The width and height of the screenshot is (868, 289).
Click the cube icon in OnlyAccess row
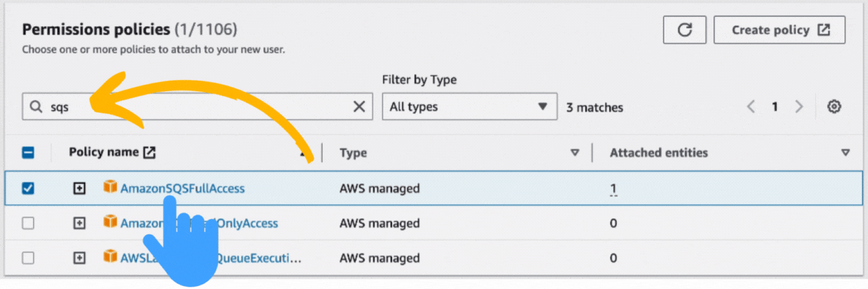(x=110, y=222)
